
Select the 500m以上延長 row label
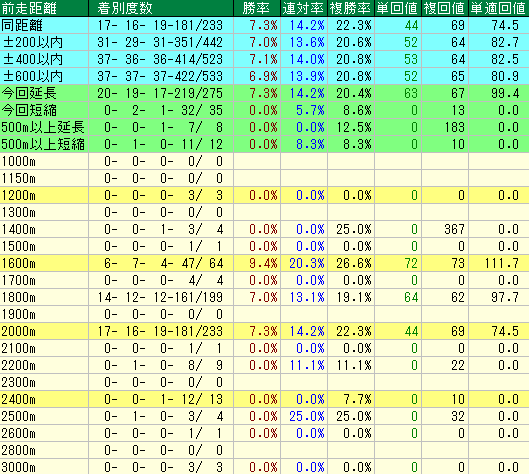(x=44, y=127)
